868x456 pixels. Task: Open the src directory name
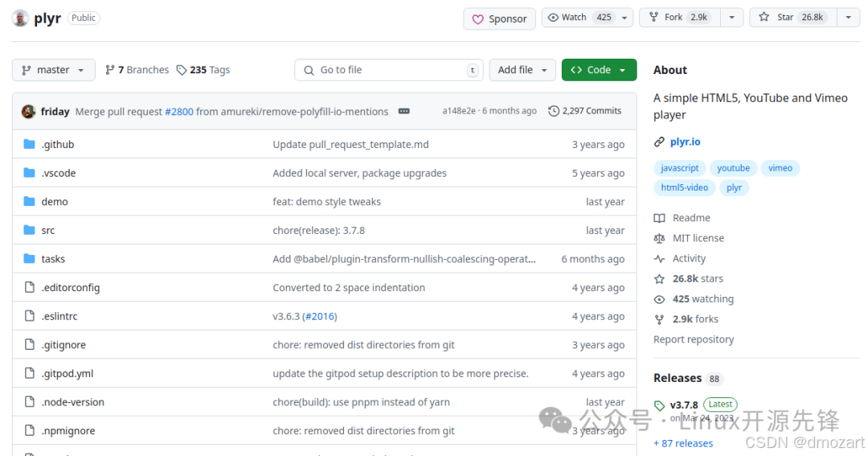pyautogui.click(x=47, y=231)
